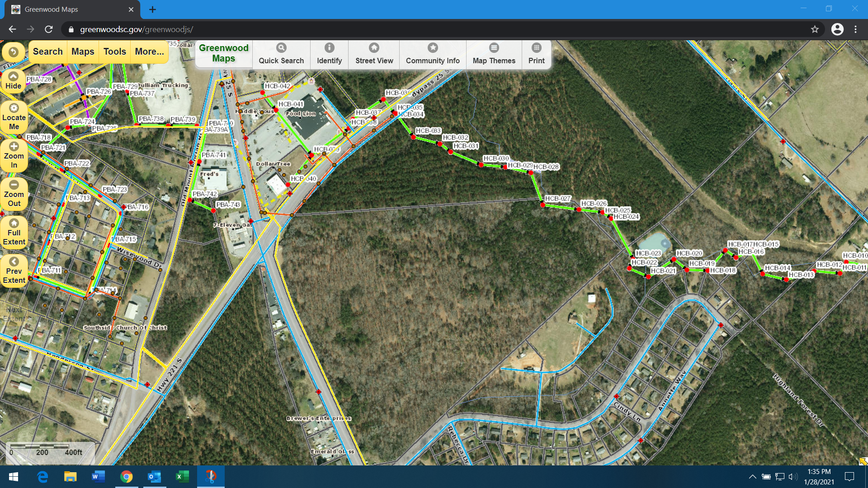
Task: Expand the More... menu
Action: (149, 52)
